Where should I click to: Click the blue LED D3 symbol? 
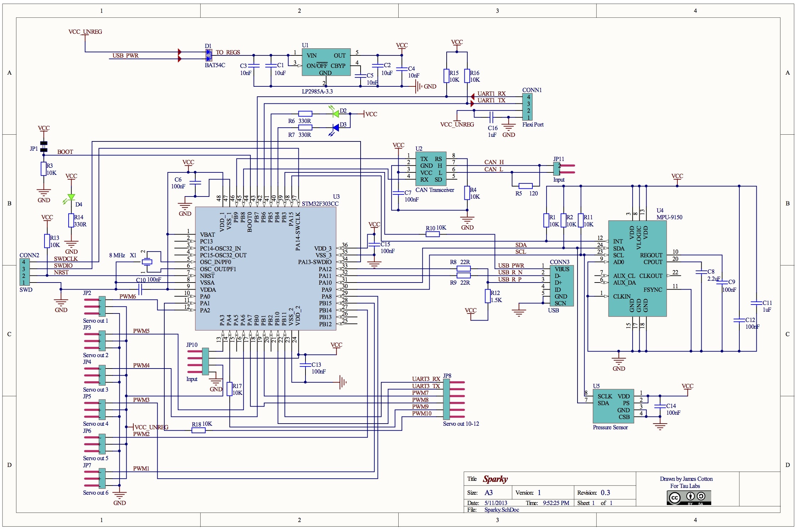click(x=335, y=128)
